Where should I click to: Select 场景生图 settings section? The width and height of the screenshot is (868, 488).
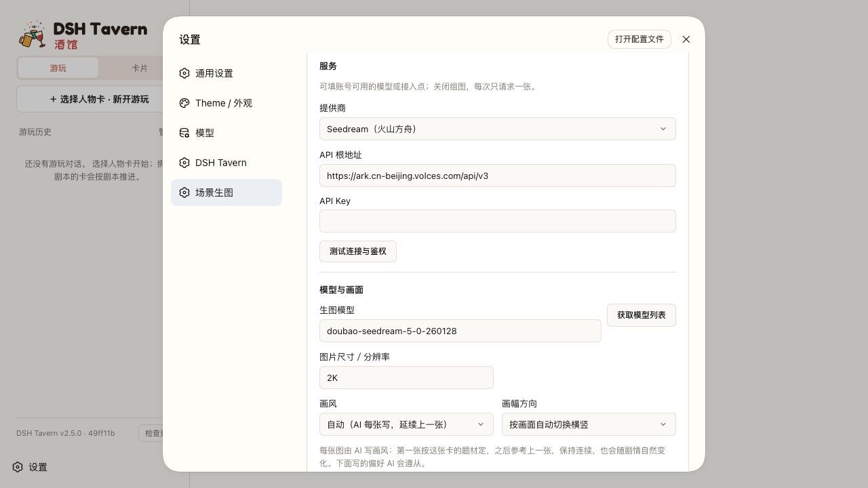[x=226, y=192]
